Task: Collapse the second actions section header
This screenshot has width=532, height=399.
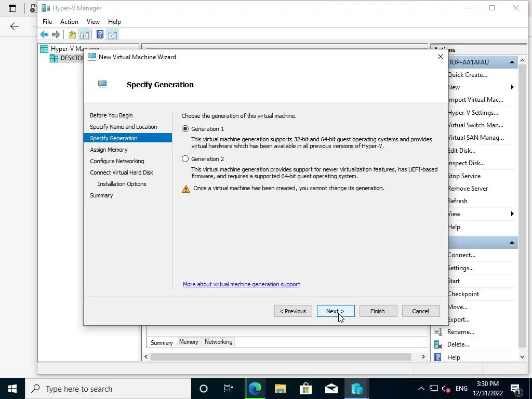Action: pyautogui.click(x=512, y=243)
